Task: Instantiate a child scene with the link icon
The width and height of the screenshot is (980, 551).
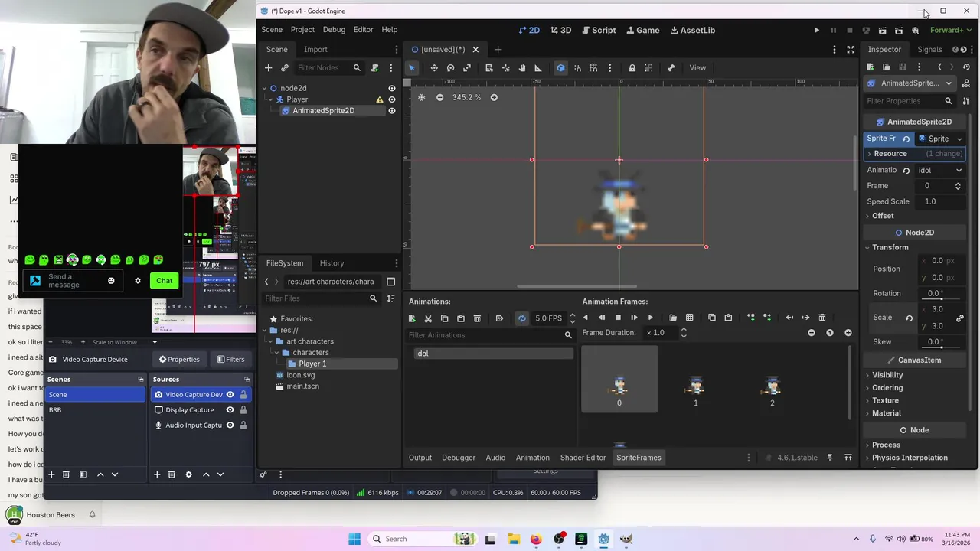Action: 284,68
